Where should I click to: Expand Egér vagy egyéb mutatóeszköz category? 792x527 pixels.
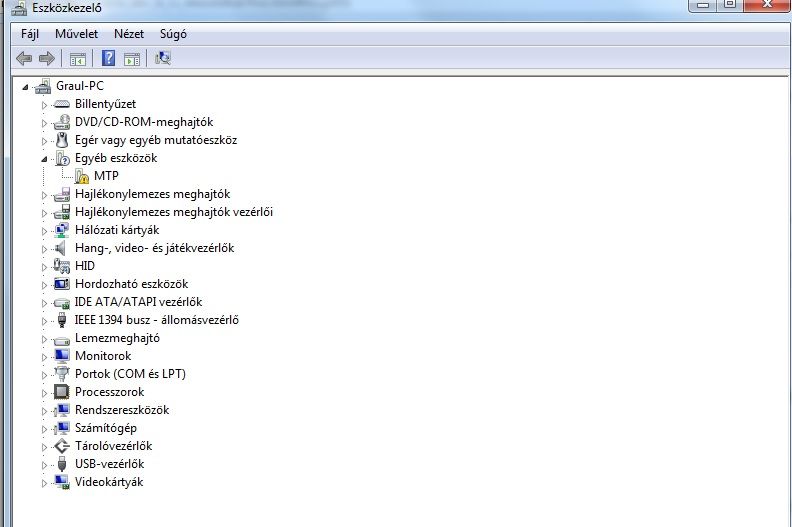point(44,141)
